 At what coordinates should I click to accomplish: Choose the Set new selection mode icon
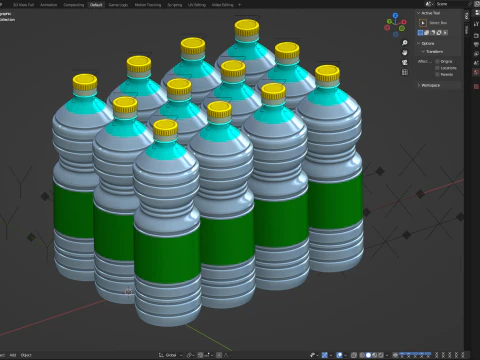[x=420, y=33]
